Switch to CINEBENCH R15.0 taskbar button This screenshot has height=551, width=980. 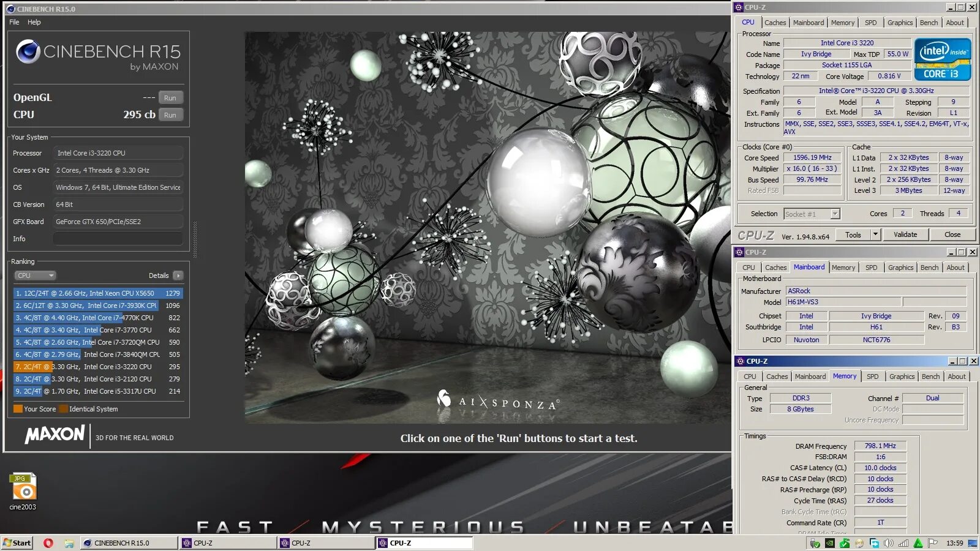coord(129,543)
